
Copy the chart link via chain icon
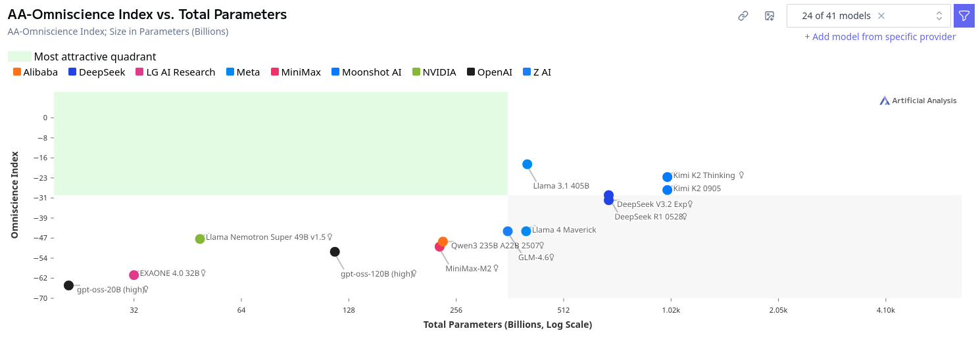(743, 16)
